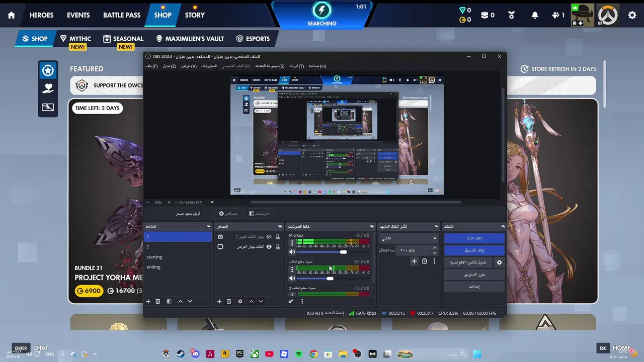Go to Overwatch home icon
The width and height of the screenshot is (644, 362).
(11, 15)
